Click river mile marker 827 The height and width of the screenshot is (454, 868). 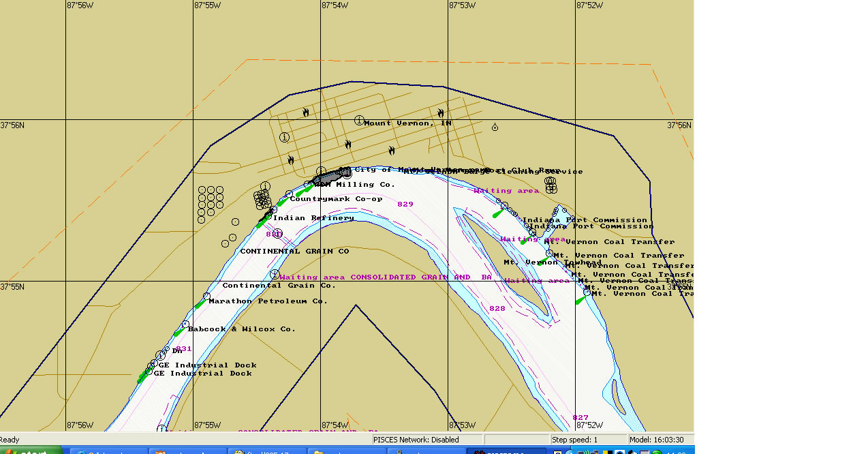[x=580, y=418]
